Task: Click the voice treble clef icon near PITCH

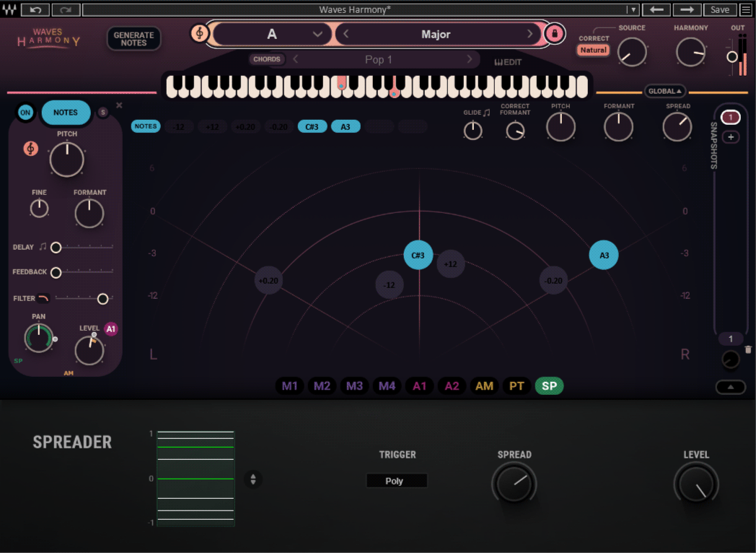Action: pyautogui.click(x=31, y=149)
